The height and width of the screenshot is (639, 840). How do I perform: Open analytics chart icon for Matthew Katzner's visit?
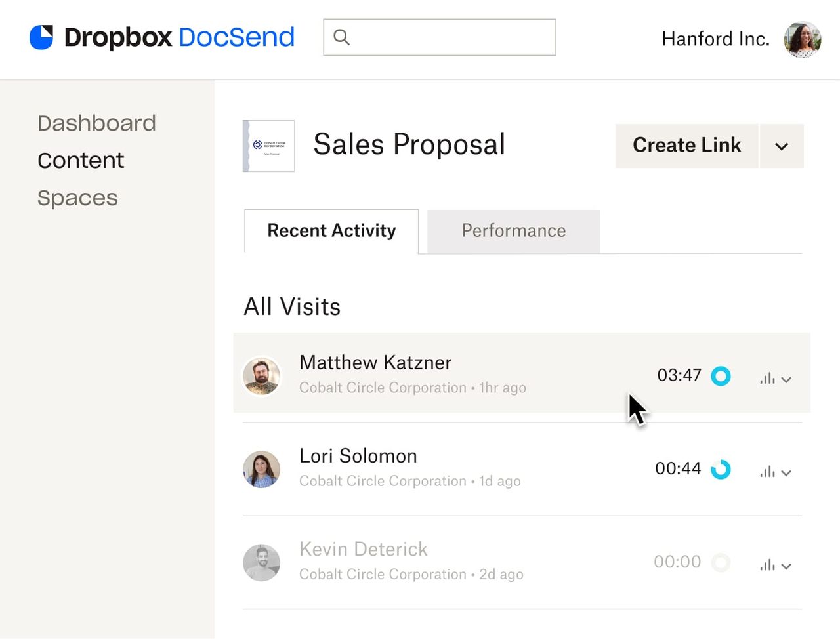[768, 377]
